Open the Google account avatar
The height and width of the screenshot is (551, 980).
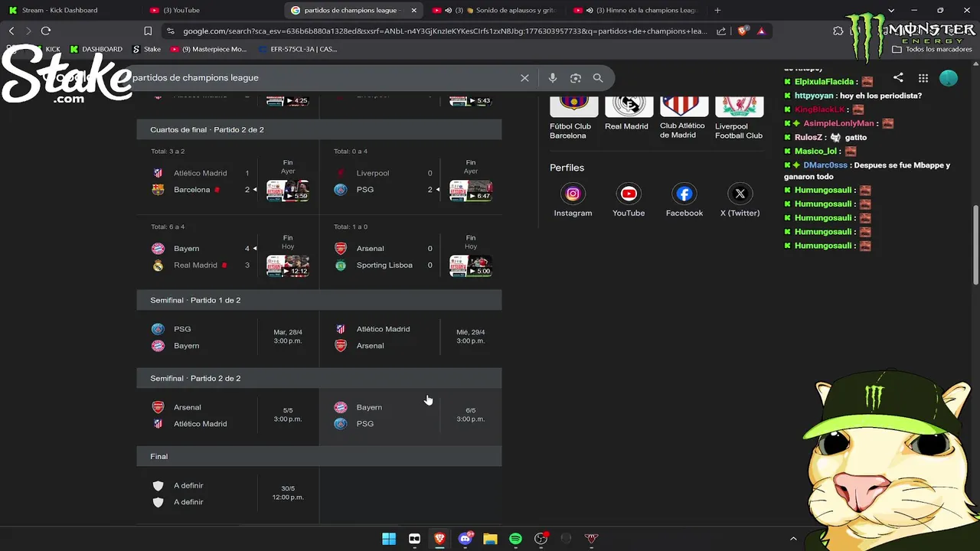pos(949,78)
